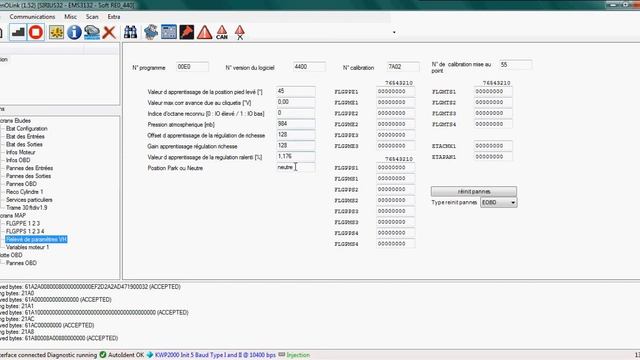Select Infos OBD tree item
The width and height of the screenshot is (640, 360).
coord(18,160)
